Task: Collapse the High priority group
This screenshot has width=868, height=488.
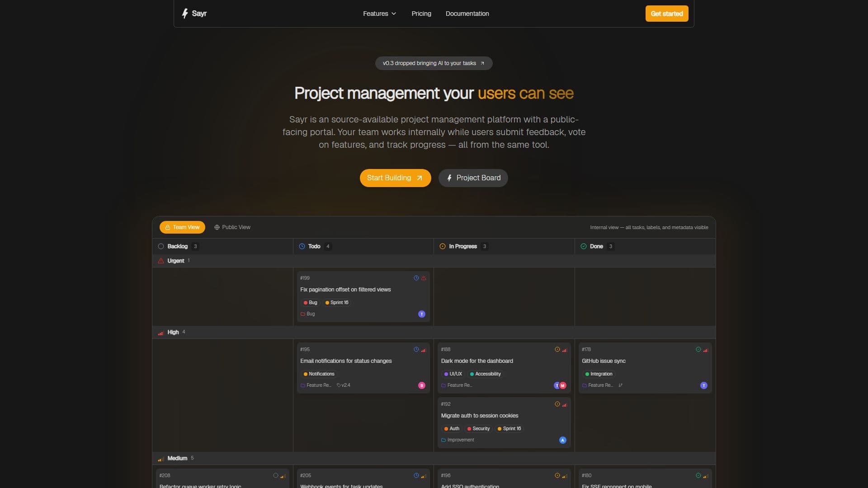Action: pyautogui.click(x=434, y=332)
